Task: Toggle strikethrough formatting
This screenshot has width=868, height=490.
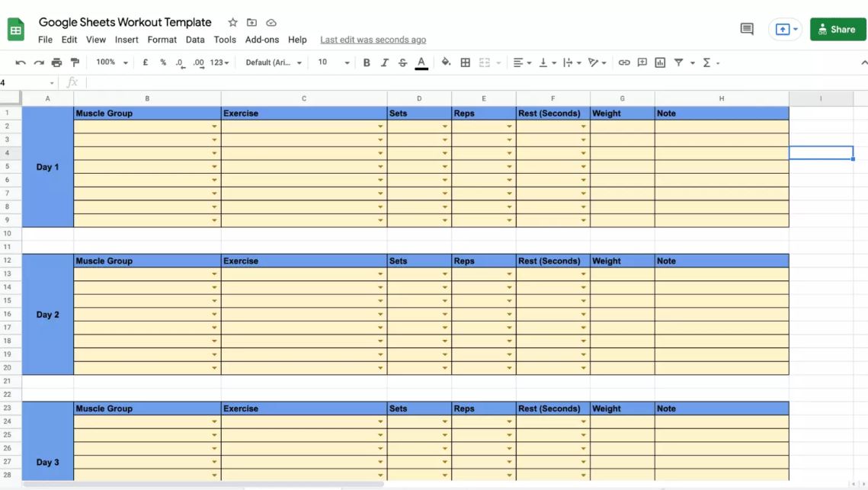Action: [402, 62]
